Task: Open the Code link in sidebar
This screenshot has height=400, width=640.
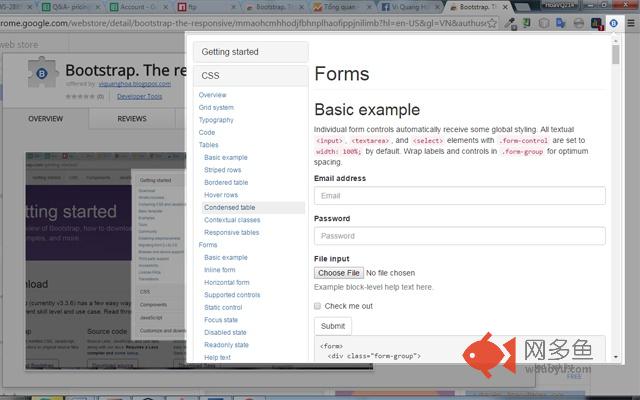Action: click(x=207, y=132)
